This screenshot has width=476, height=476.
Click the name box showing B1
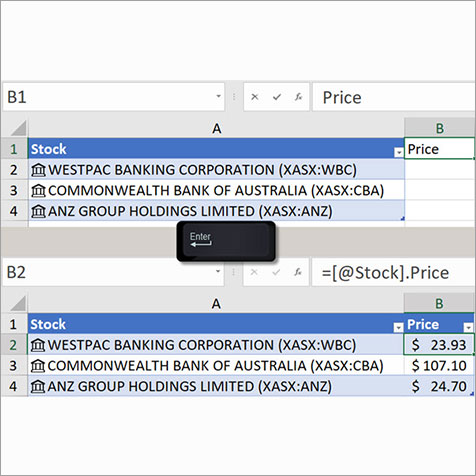[113, 97]
